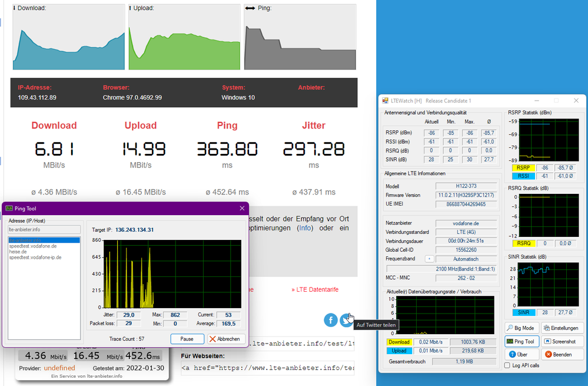Click the Adresse IP/Host input field
This screenshot has height=386, width=588.
point(44,229)
